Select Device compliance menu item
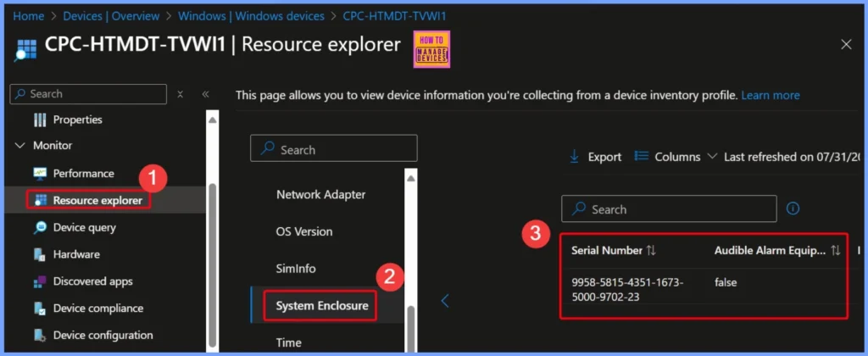Viewport: 868px width, 356px height. click(x=98, y=309)
